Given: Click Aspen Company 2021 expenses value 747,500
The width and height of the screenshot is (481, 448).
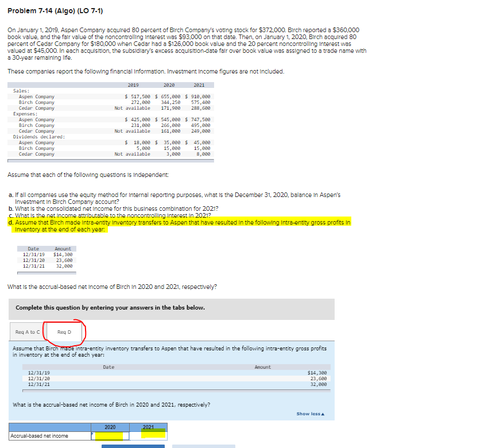Looking at the screenshot, I should (197, 119).
